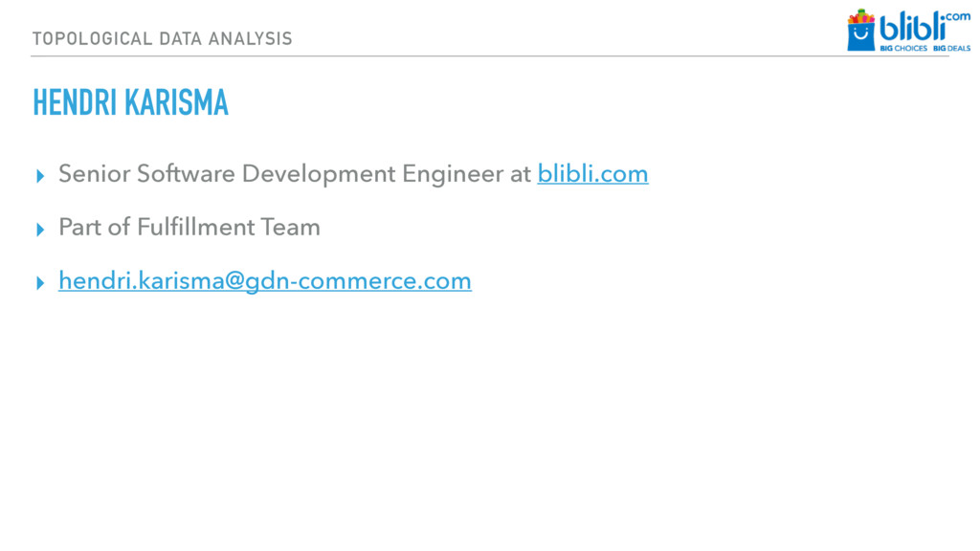
Task: Click the blue shopping bag logo icon
Action: tap(860, 37)
